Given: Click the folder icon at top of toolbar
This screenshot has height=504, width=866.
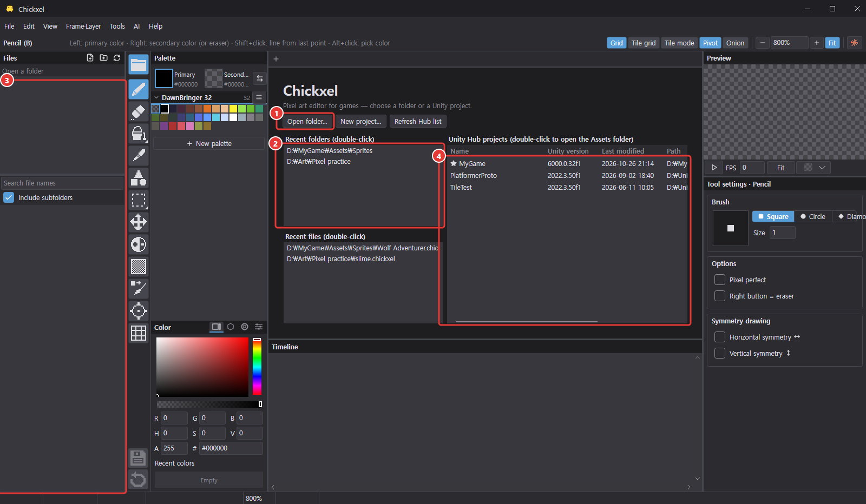Looking at the screenshot, I should point(139,65).
